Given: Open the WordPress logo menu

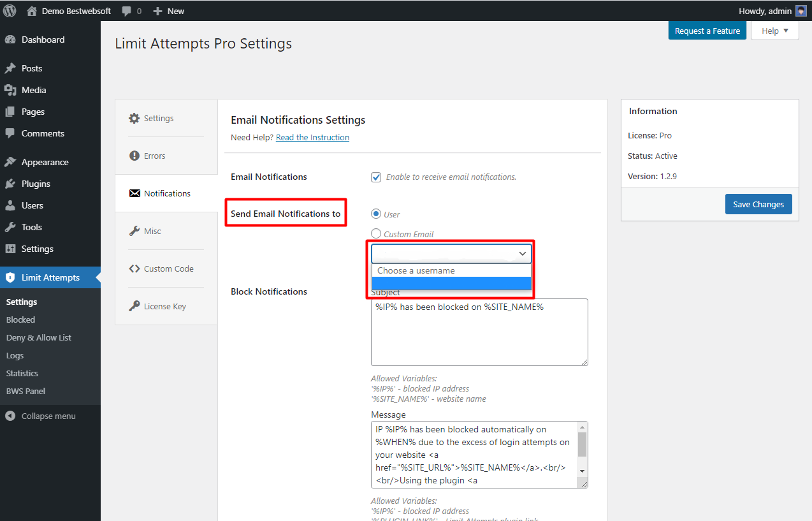Looking at the screenshot, I should coord(10,11).
